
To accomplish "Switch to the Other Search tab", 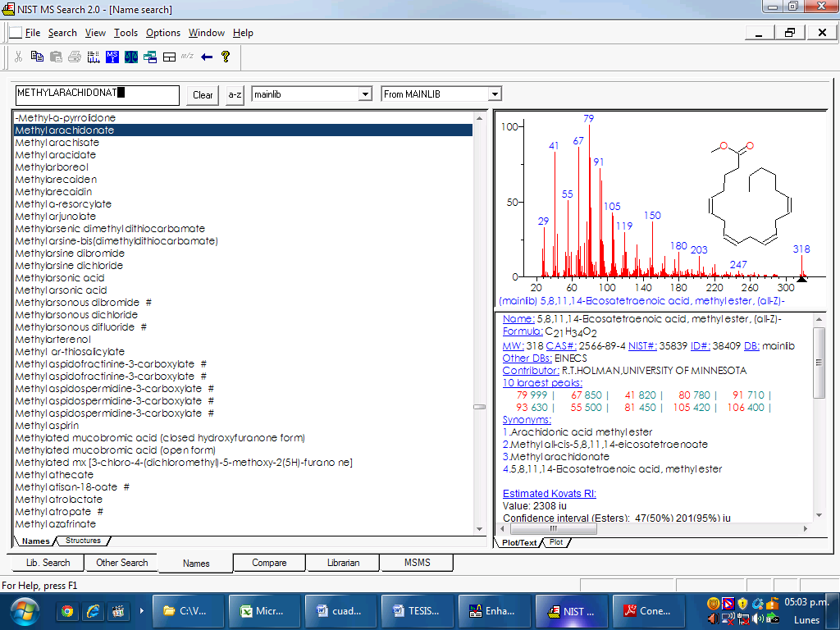I will (x=121, y=563).
